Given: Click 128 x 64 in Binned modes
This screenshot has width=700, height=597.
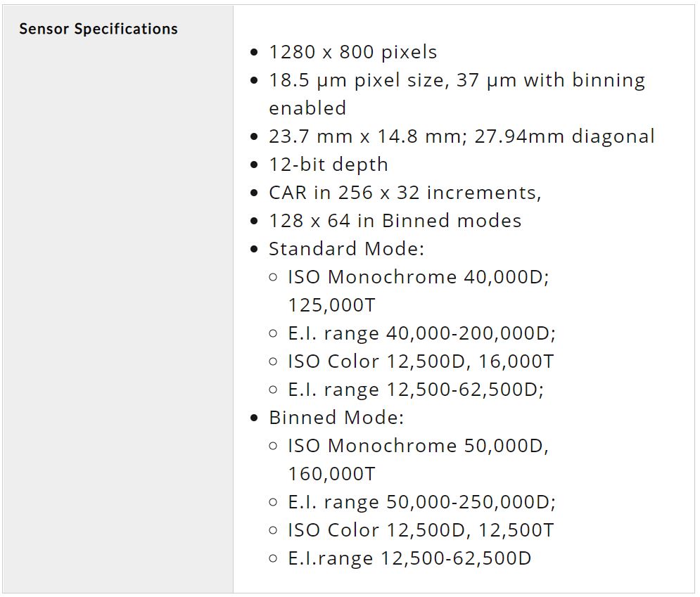Looking at the screenshot, I should coord(395,221).
